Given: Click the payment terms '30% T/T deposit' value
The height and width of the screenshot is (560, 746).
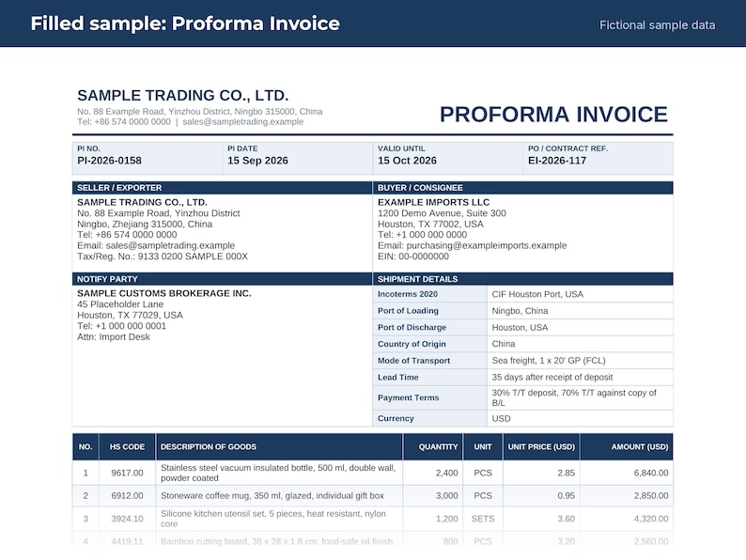Looking at the screenshot, I should (x=574, y=397).
